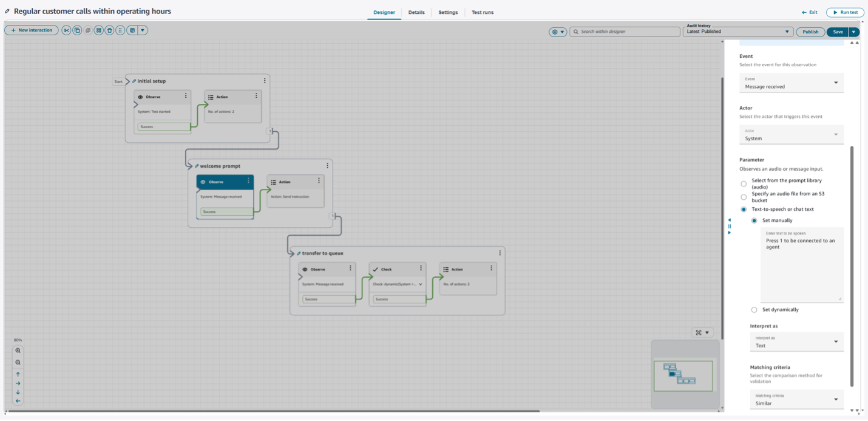Viewport: 868px width, 421px height.
Task: Click the fit-to-screen icon above minimap
Action: pos(699,332)
